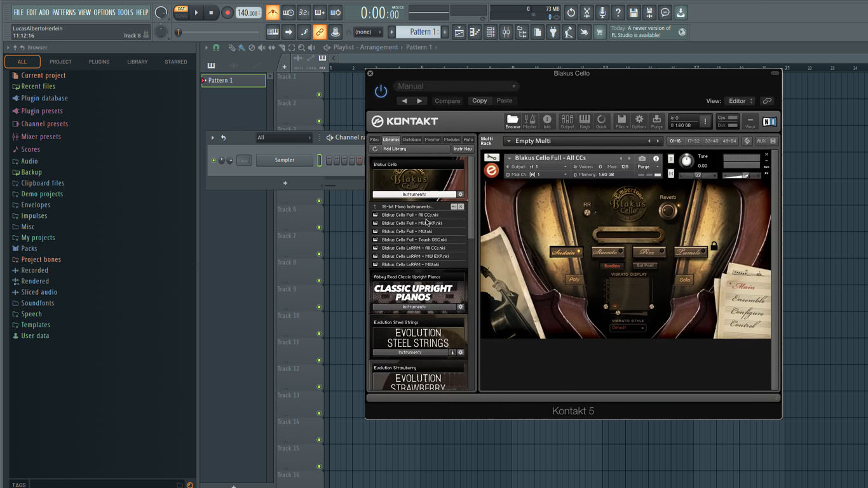868x488 pixels.
Task: Open the Manual preset dropdown
Action: (x=456, y=86)
